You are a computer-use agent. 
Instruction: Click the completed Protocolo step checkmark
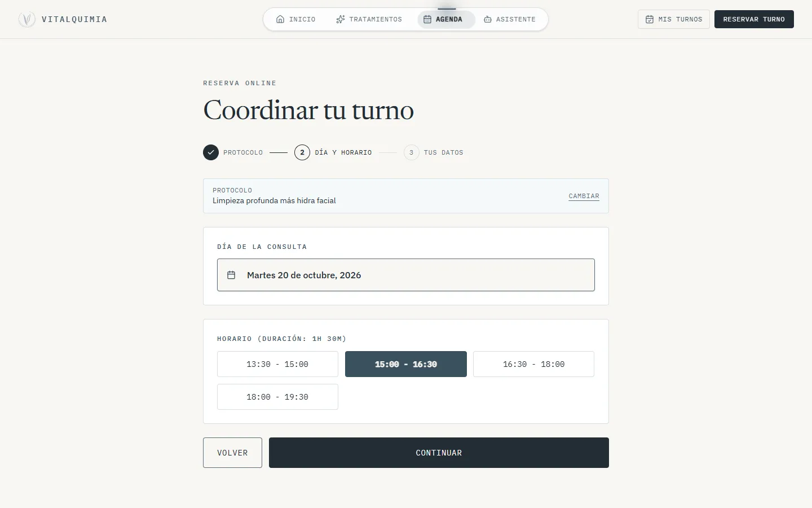point(211,152)
